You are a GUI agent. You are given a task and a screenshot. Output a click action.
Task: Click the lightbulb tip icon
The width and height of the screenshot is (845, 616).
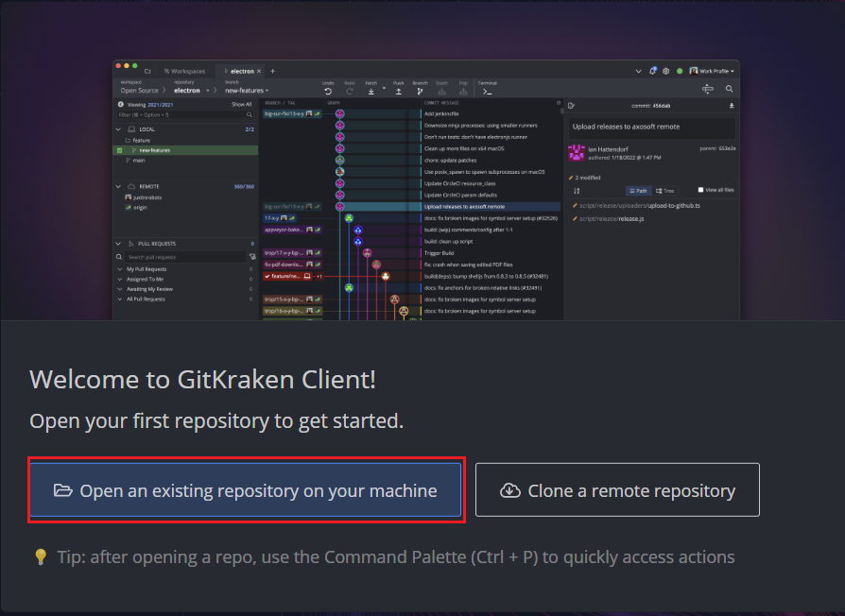(x=41, y=556)
